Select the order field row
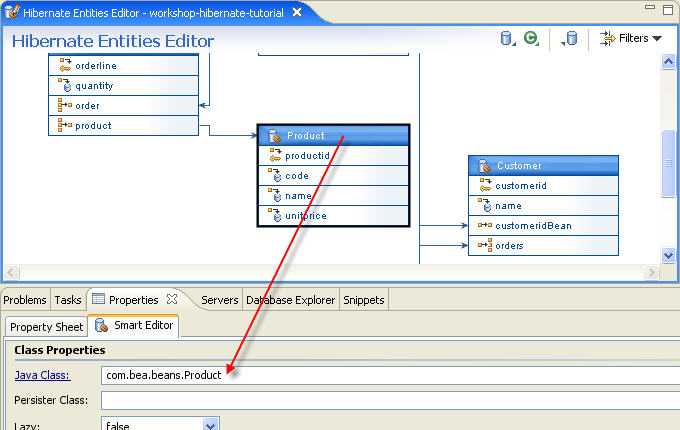The image size is (680, 430). coord(124,105)
